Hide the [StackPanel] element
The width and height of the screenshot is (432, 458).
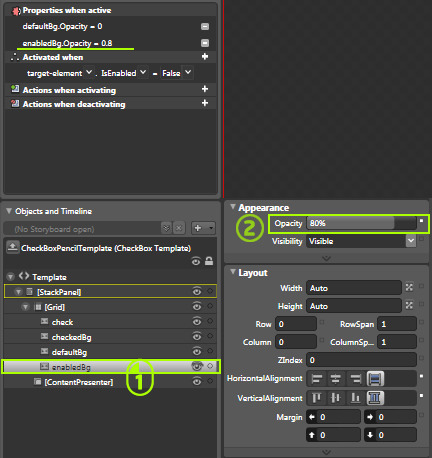tap(197, 291)
